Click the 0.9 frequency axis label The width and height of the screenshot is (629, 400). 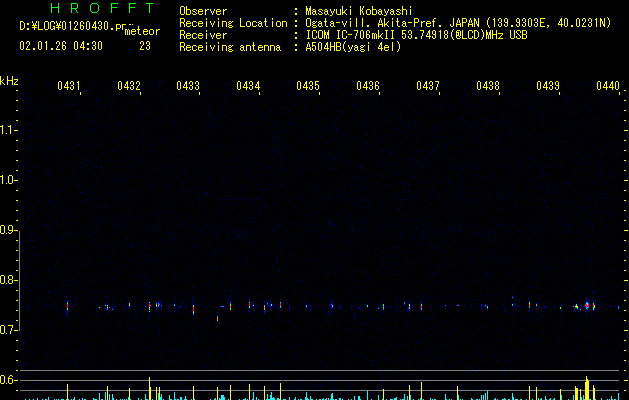click(x=8, y=230)
